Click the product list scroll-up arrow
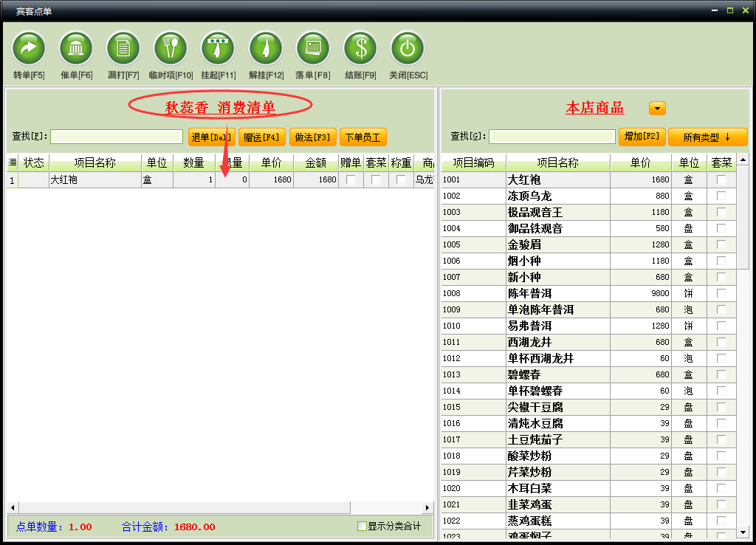Viewport: 756px width, 545px height. pyautogui.click(x=743, y=160)
